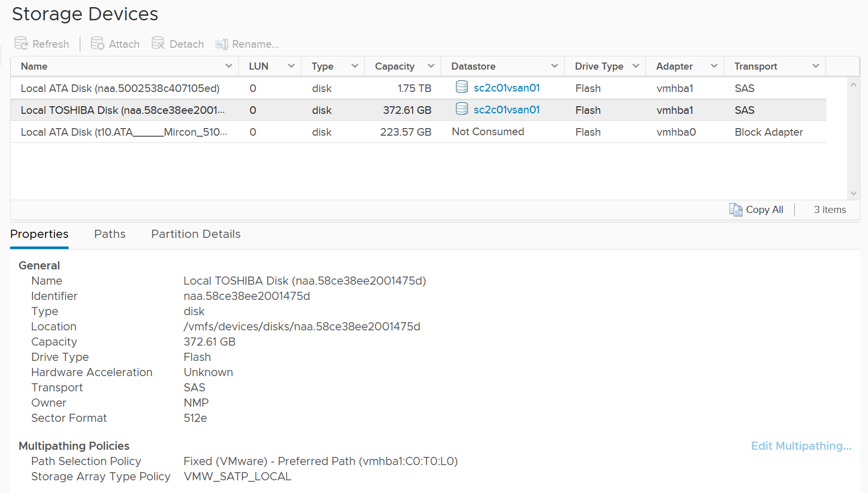Click the 1.75 TB capacity cell

pos(414,88)
